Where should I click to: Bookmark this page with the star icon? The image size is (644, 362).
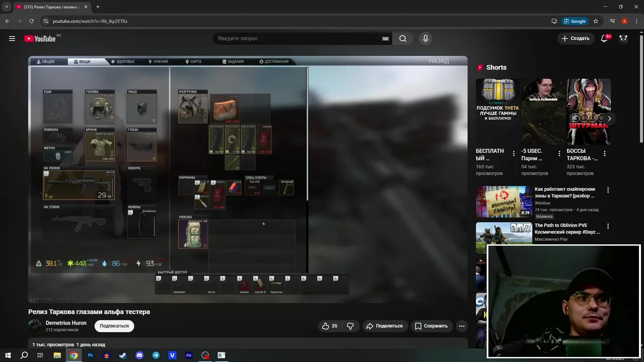coord(596,21)
